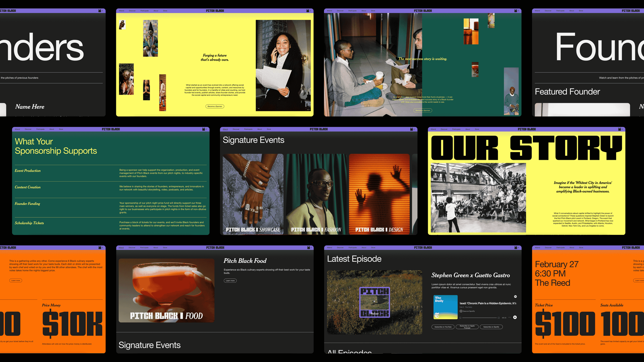Open the cart icon on the Forging a future page
This screenshot has height=362, width=644.
[x=308, y=11]
